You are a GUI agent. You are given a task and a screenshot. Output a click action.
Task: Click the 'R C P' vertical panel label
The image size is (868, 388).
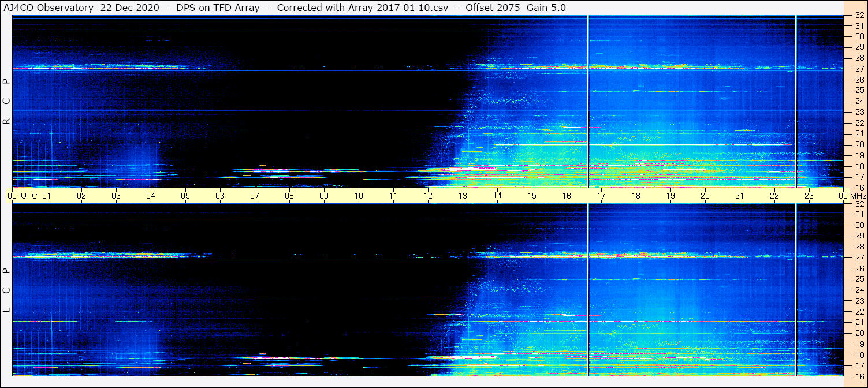[x=6, y=102]
